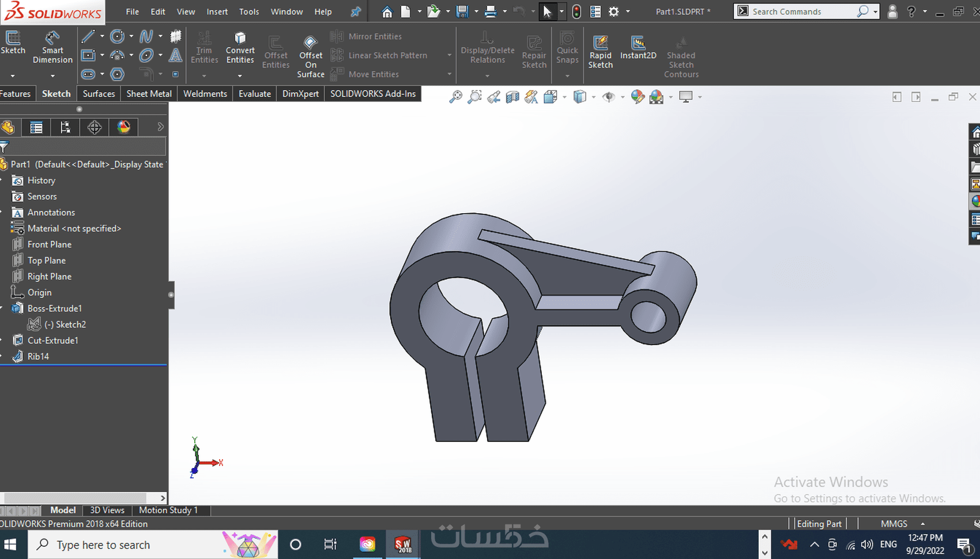Toggle Instant2D mode
The image size is (980, 559).
tap(638, 47)
